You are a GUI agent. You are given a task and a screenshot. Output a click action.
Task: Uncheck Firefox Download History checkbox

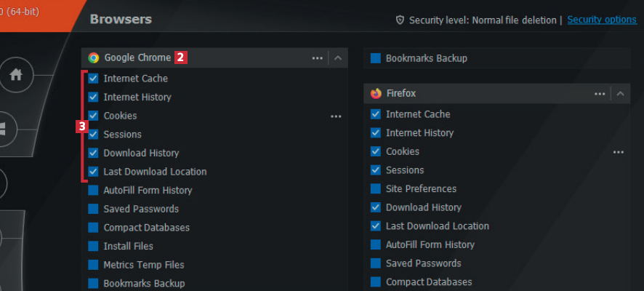376,208
